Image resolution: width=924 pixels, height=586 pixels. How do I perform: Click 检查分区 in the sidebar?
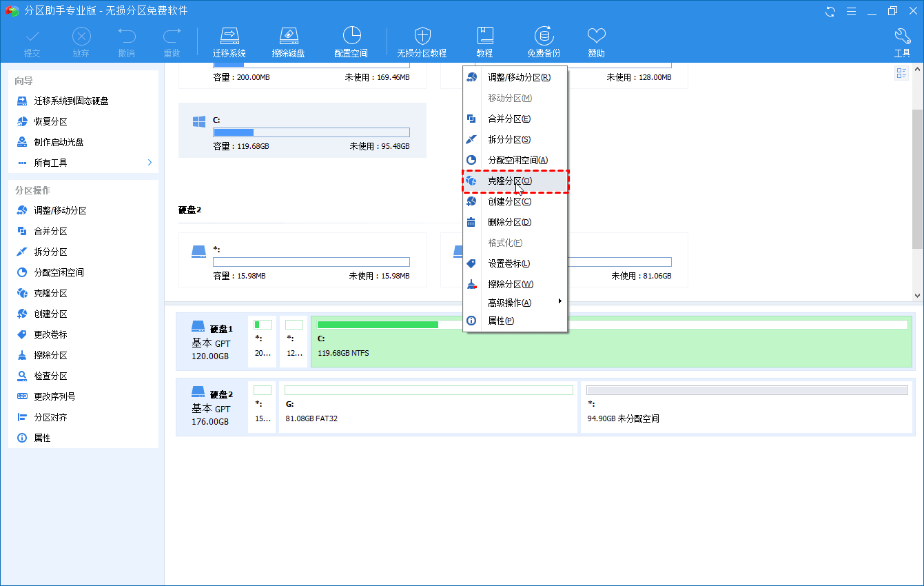50,376
